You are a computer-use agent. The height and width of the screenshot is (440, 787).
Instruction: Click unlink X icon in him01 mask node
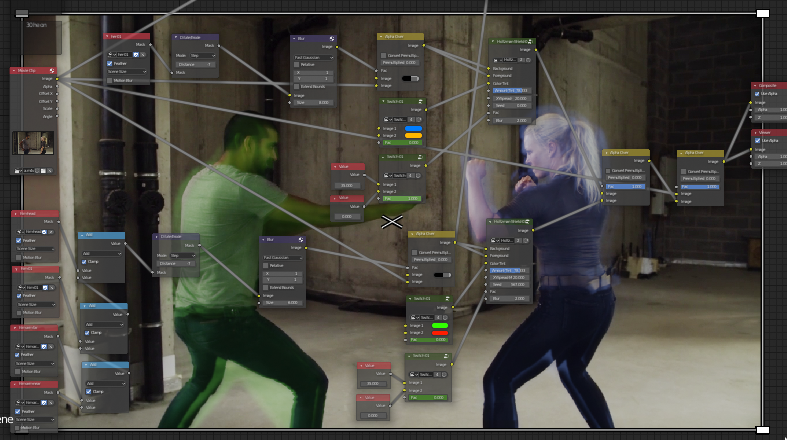point(51,287)
